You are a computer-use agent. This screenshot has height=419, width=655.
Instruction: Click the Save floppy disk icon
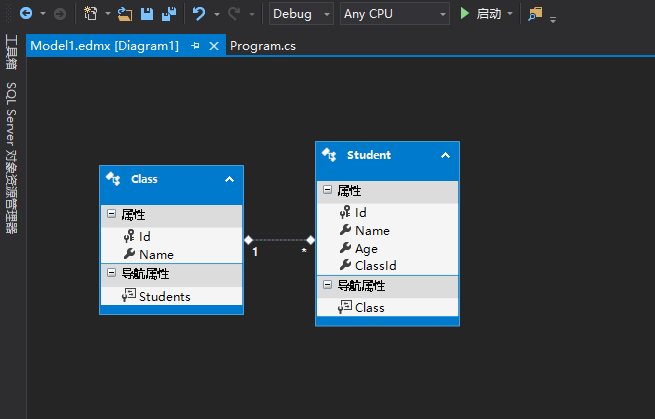(x=147, y=14)
